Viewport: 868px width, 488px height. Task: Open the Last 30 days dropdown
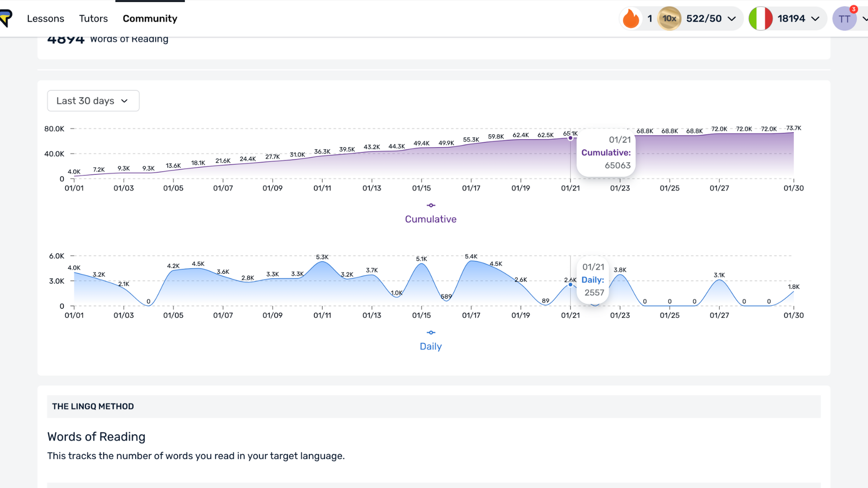point(93,101)
